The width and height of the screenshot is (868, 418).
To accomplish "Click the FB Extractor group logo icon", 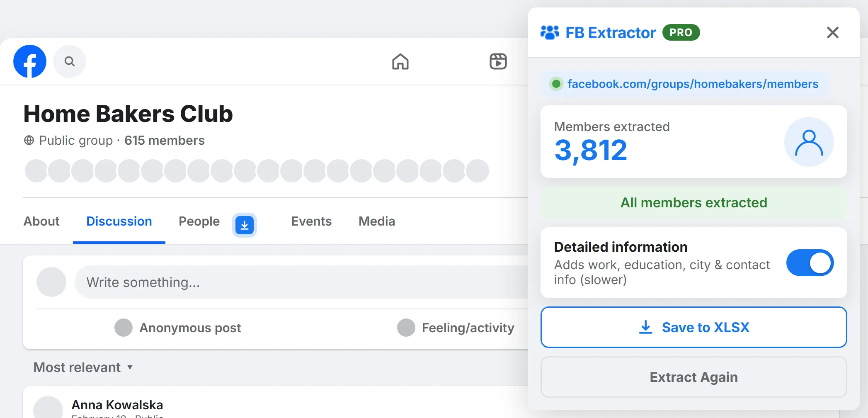I will tap(550, 32).
